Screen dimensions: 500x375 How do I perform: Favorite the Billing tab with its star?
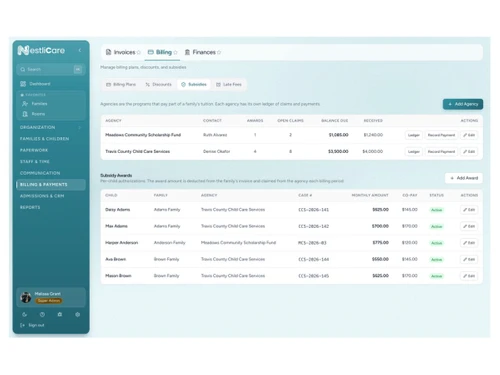(175, 52)
